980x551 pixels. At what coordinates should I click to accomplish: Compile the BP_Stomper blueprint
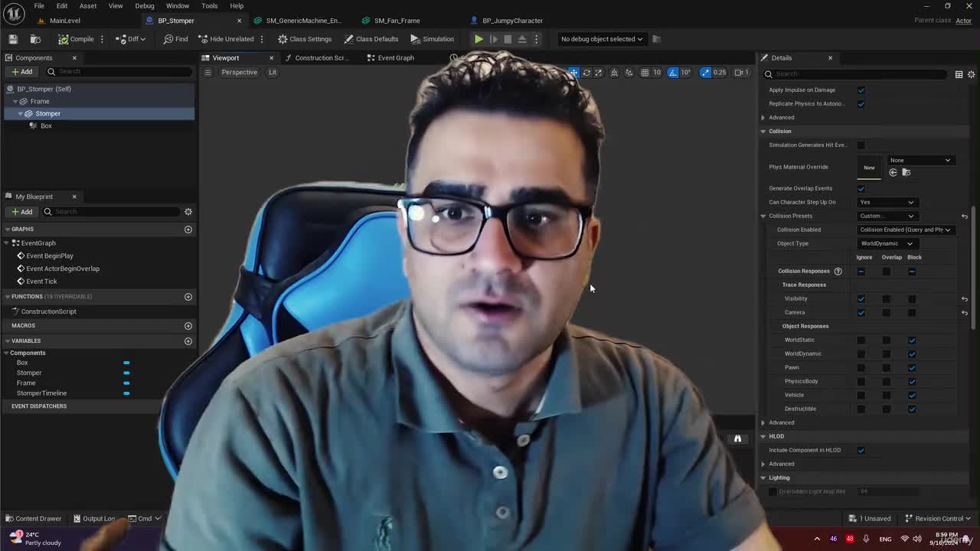click(x=76, y=39)
